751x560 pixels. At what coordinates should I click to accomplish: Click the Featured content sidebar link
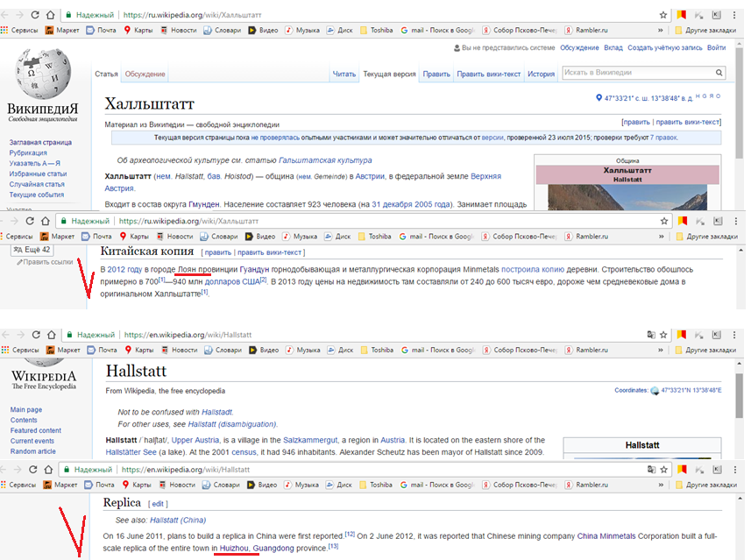click(x=36, y=430)
